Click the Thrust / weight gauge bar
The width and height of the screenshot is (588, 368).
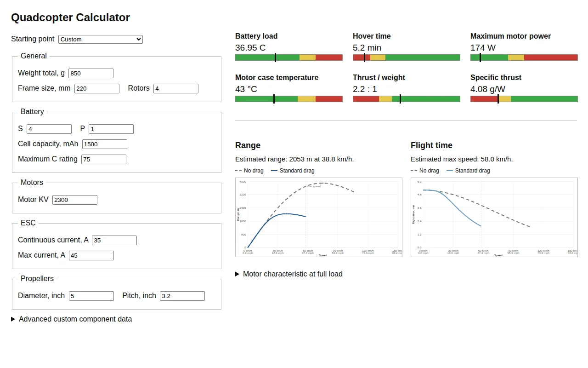click(407, 99)
